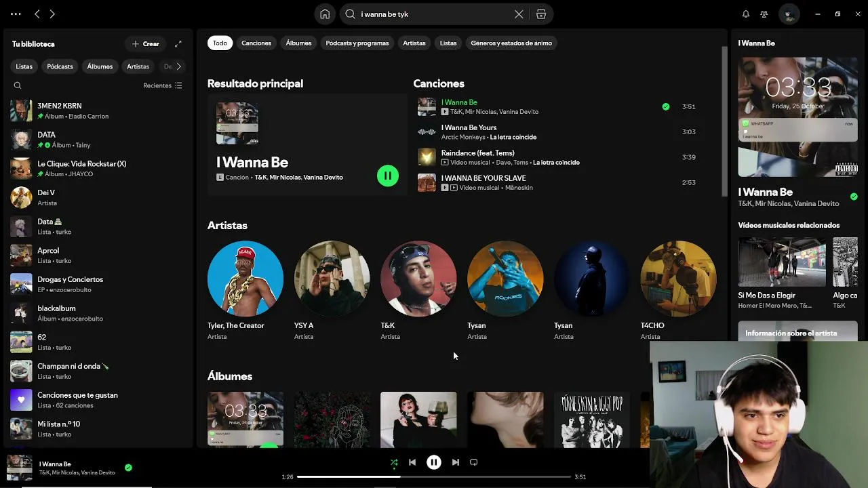This screenshot has width=868, height=488.
Task: Open Dei V artist in library
Action: point(98,197)
